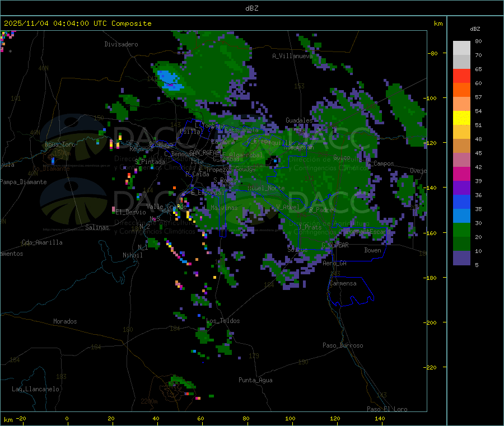Select the red 65 dBZ legend swatch
Image resolution: width=504 pixels, height=426 pixels.
[461, 76]
